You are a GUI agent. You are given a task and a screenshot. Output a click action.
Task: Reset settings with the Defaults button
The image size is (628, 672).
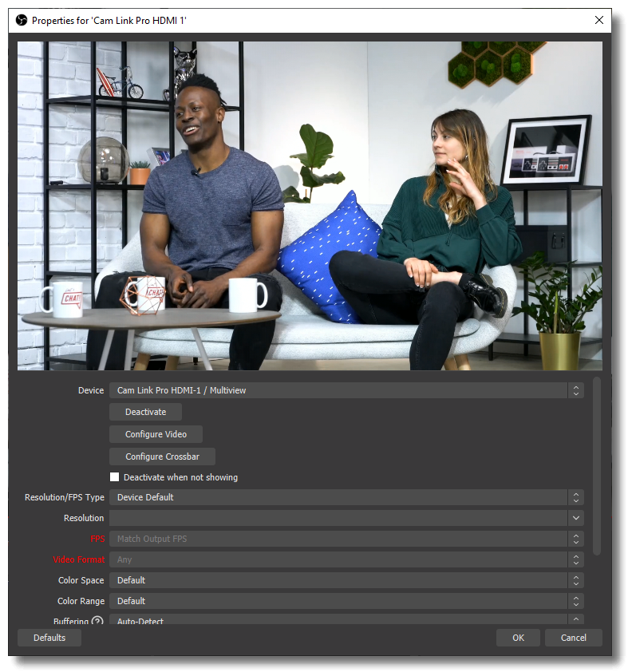pos(49,638)
